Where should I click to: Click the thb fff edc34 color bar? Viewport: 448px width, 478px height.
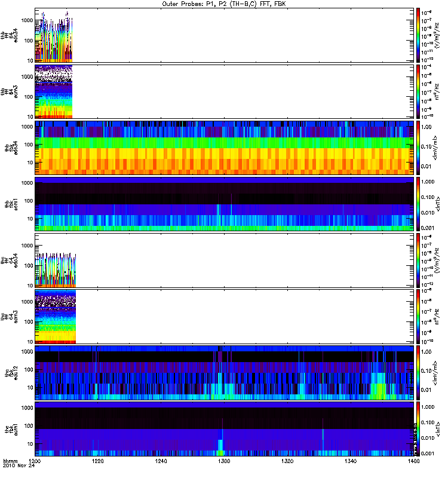click(418, 35)
